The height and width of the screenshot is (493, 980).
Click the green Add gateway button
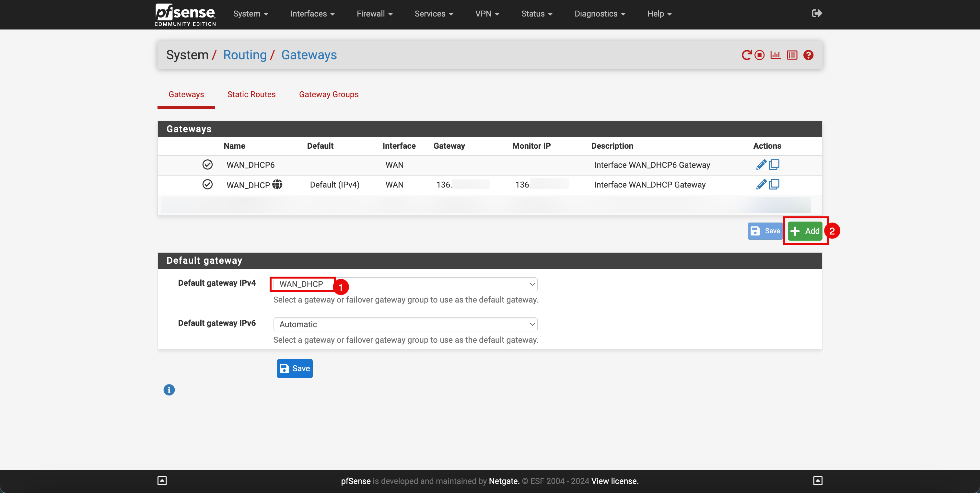point(805,231)
